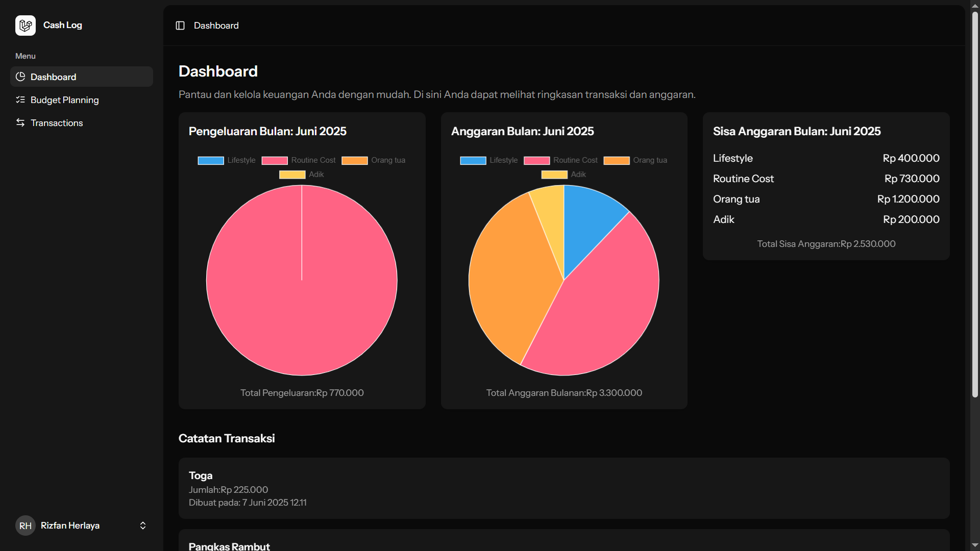Click 'Rp 200.000' Adik value
Viewport: 980px width, 551px height.
911,219
